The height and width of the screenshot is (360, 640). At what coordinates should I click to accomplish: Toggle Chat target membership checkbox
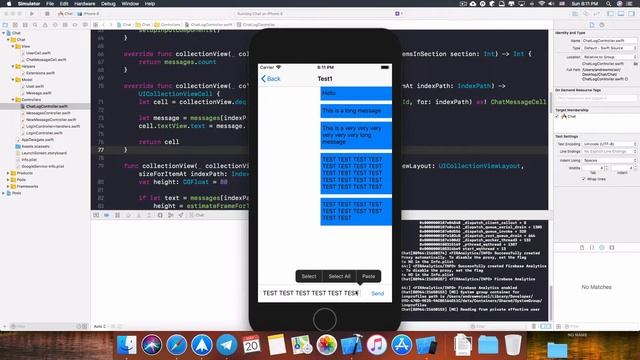click(x=557, y=116)
